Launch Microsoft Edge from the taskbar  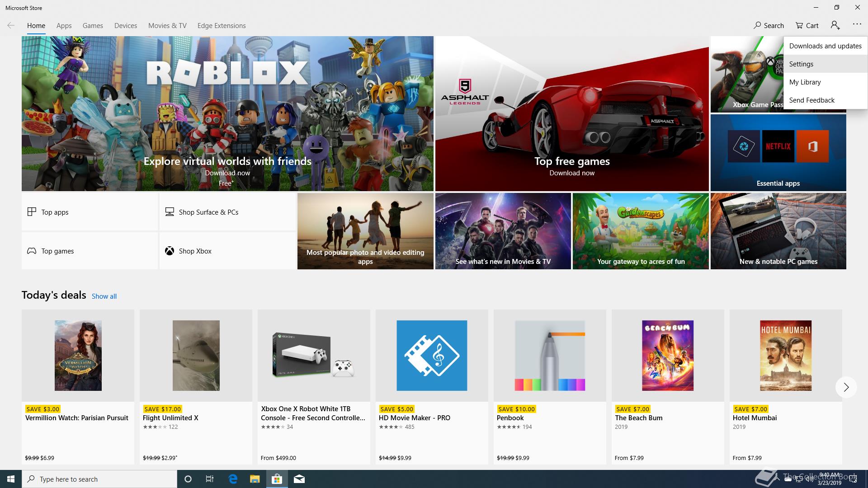tap(233, 479)
